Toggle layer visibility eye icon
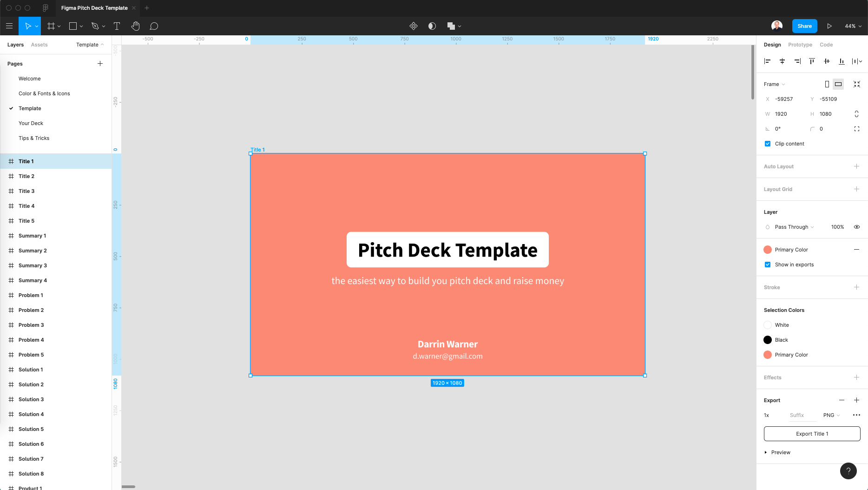The height and width of the screenshot is (490, 868). (856, 227)
